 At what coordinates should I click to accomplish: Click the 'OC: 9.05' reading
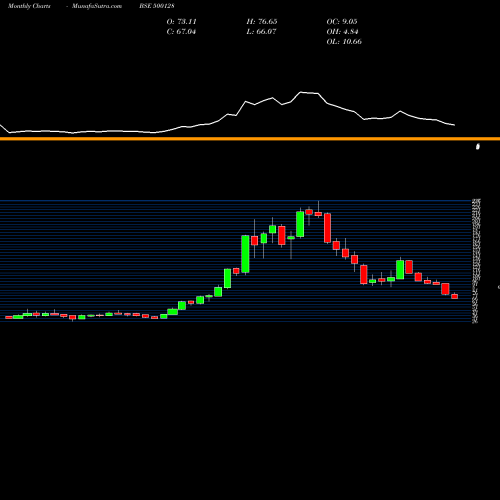342,22
